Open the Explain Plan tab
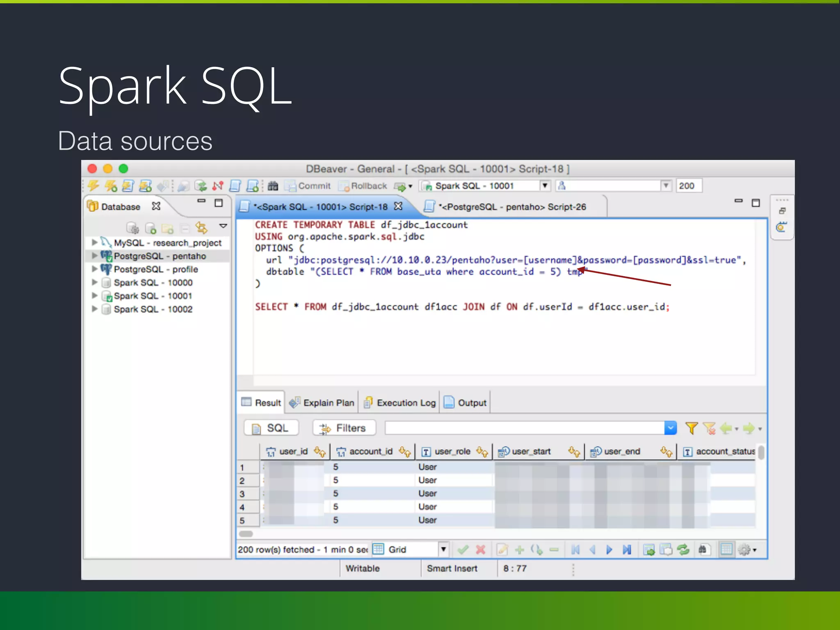 point(322,402)
